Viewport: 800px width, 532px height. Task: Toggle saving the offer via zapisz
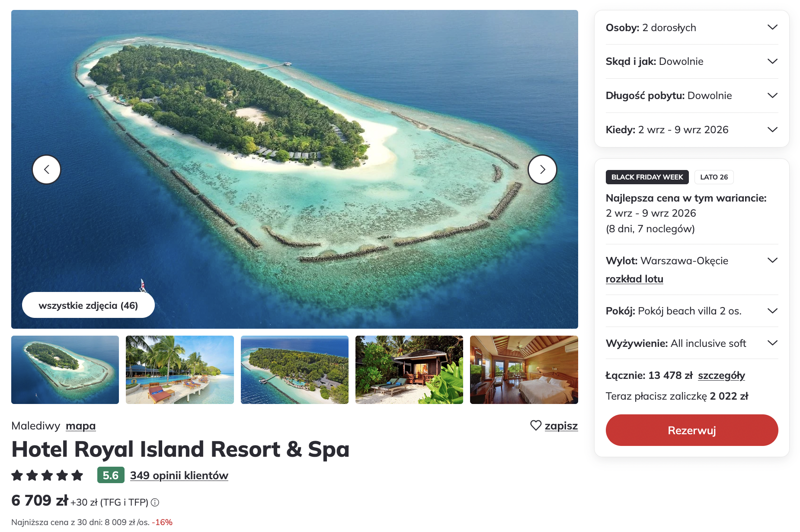(x=561, y=426)
